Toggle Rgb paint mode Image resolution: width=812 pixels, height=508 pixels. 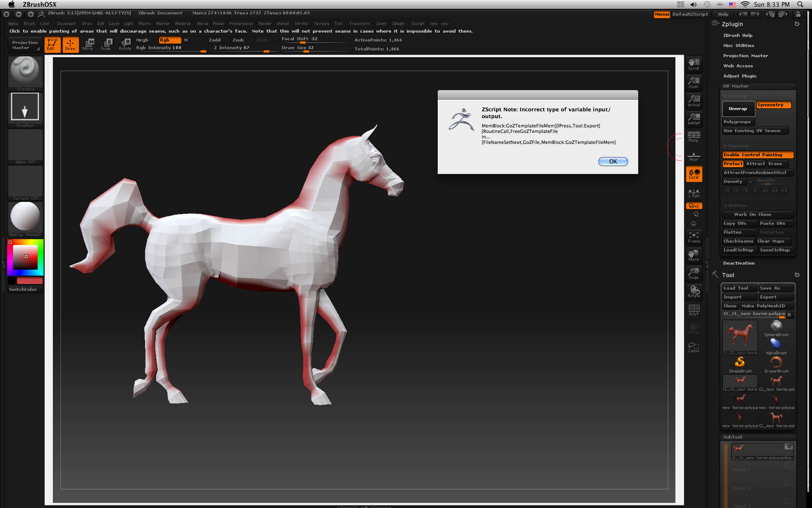pos(170,40)
